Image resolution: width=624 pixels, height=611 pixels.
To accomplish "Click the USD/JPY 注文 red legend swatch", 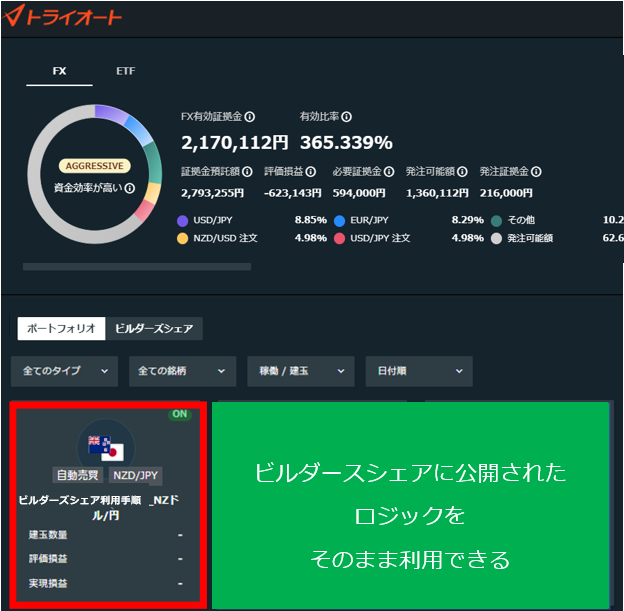I will click(x=339, y=238).
